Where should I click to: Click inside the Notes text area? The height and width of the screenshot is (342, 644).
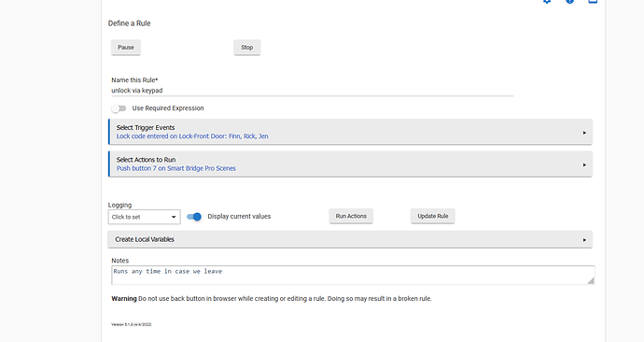[x=353, y=275]
